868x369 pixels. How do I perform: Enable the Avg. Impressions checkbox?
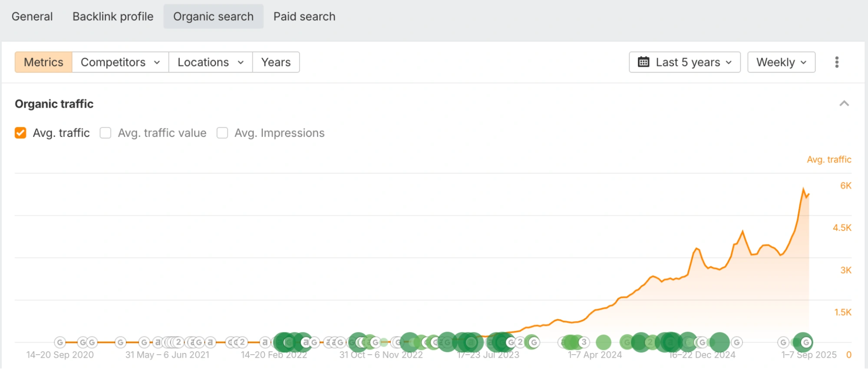point(222,133)
